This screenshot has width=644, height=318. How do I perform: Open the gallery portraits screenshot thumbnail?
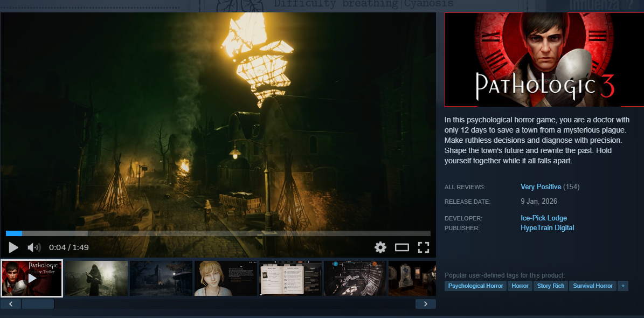pyautogui.click(x=412, y=278)
